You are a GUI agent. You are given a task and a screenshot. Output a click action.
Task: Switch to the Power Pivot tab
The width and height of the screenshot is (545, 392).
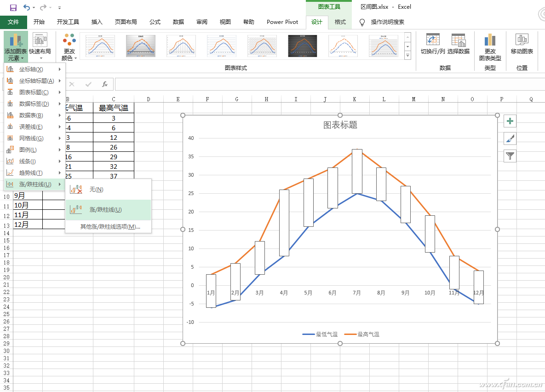(282, 22)
